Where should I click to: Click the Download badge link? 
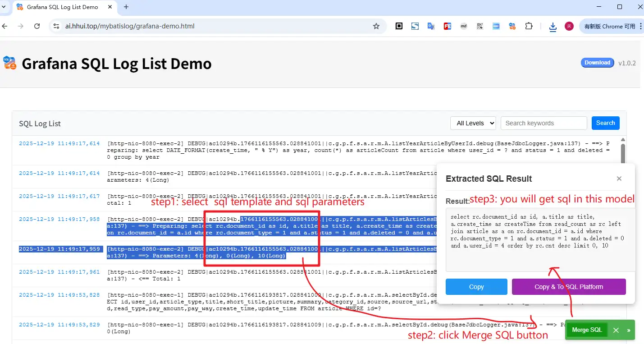(597, 63)
